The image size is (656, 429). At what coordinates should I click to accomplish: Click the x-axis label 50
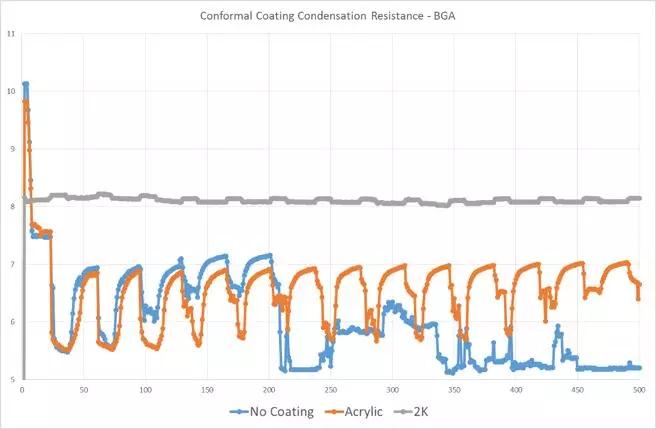(83, 389)
